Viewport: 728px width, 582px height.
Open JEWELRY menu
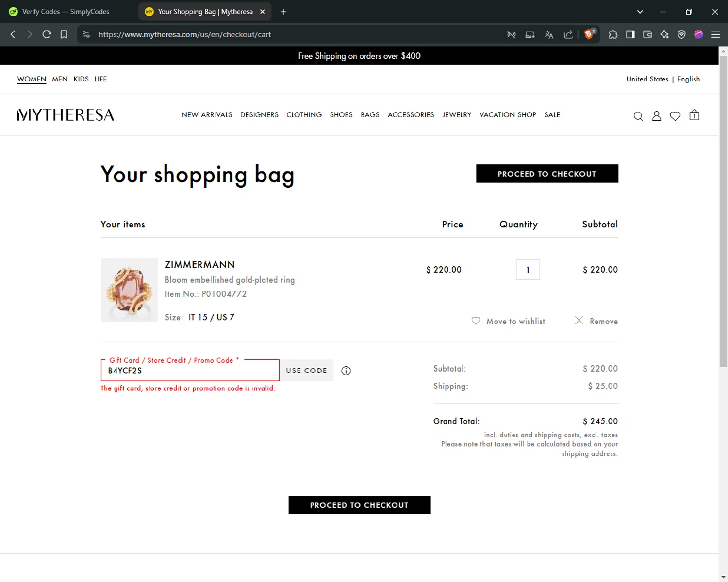tap(457, 115)
